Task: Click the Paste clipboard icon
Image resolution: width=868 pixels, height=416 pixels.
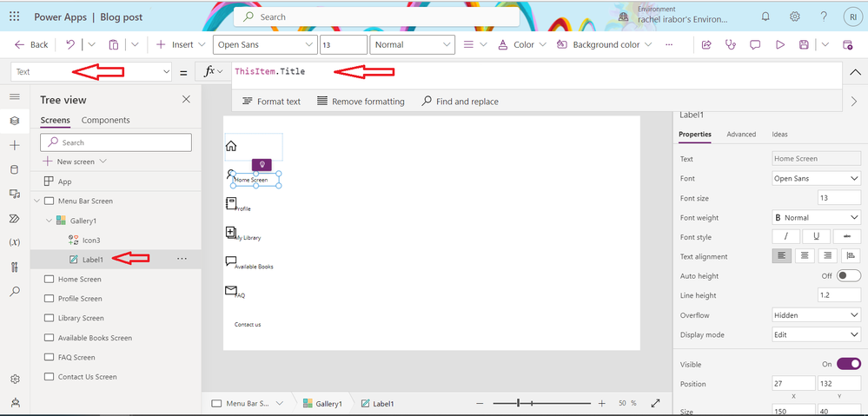Action: (x=114, y=45)
